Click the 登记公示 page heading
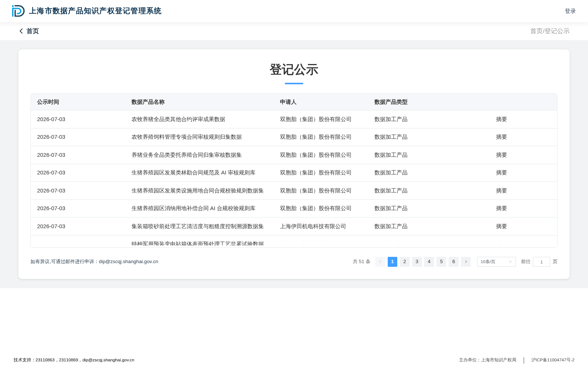 (x=294, y=70)
